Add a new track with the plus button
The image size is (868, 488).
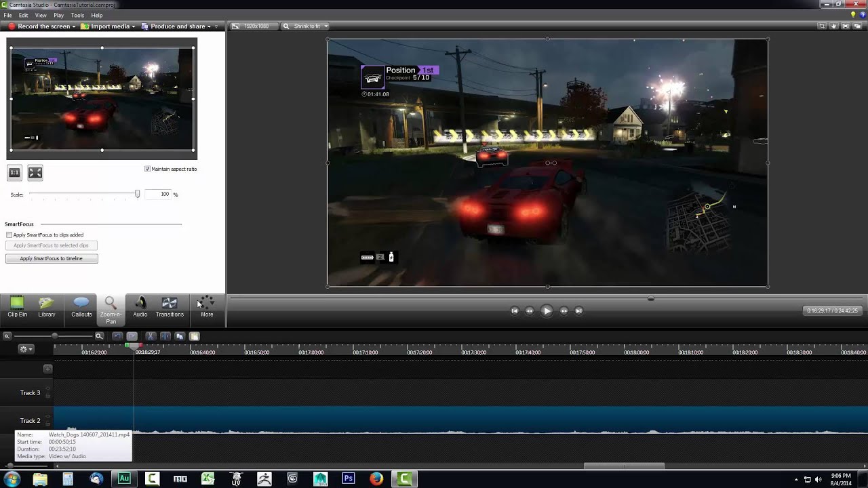47,369
